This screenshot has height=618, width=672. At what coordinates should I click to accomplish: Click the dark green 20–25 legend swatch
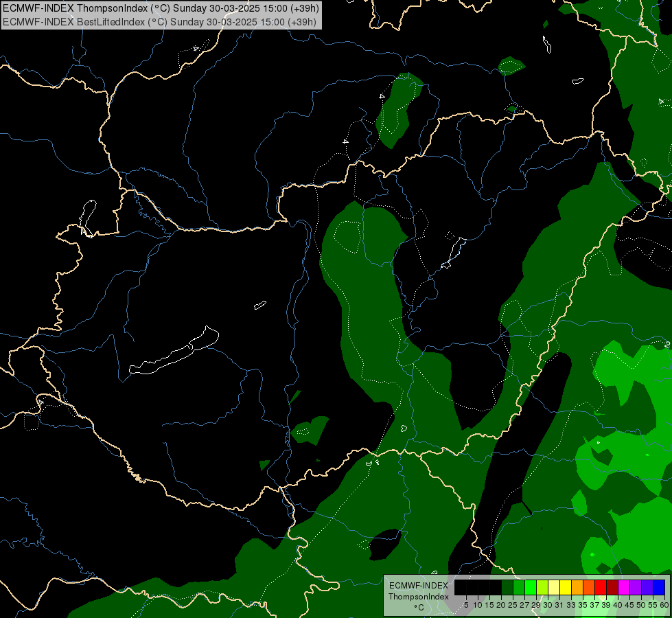(507, 587)
